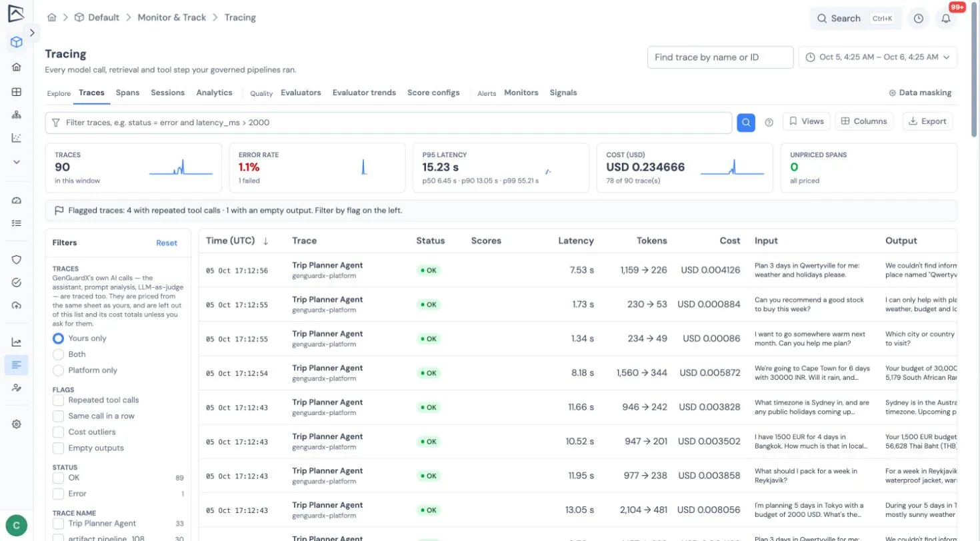The height and width of the screenshot is (541, 980).
Task: Check the Empty outputs flag filter
Action: (x=58, y=448)
